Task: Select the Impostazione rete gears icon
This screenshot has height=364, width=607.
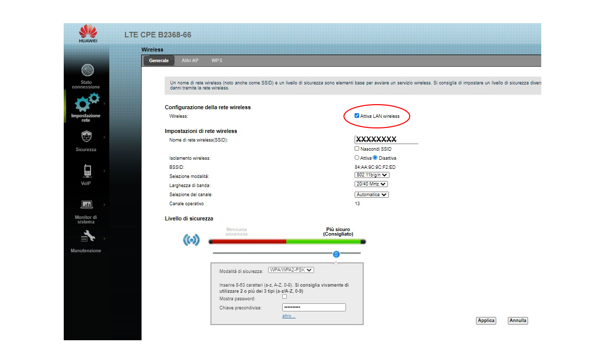Action: tap(87, 102)
